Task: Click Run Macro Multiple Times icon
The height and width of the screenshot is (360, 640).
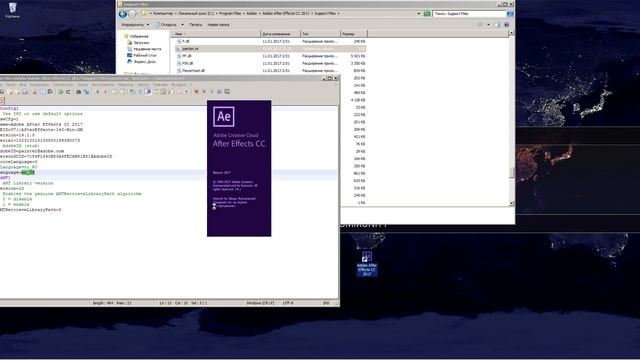Action: coord(219,92)
